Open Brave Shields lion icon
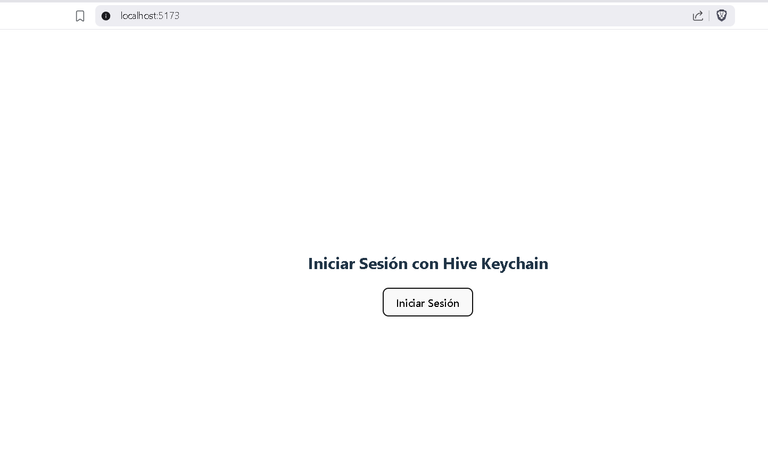The width and height of the screenshot is (768, 469). click(721, 16)
